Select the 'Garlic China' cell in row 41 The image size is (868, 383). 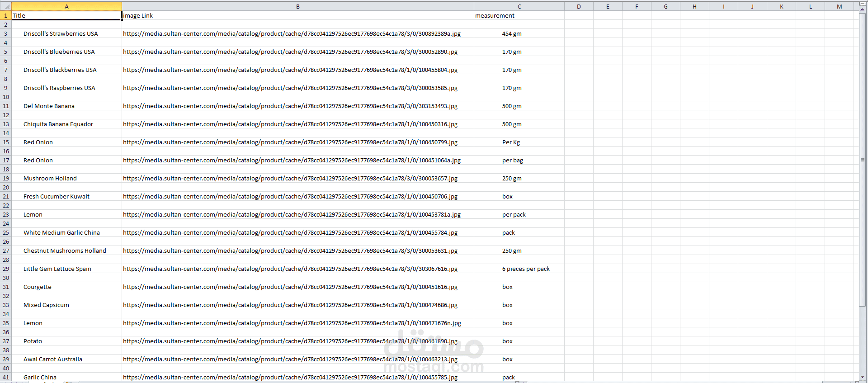[66, 377]
